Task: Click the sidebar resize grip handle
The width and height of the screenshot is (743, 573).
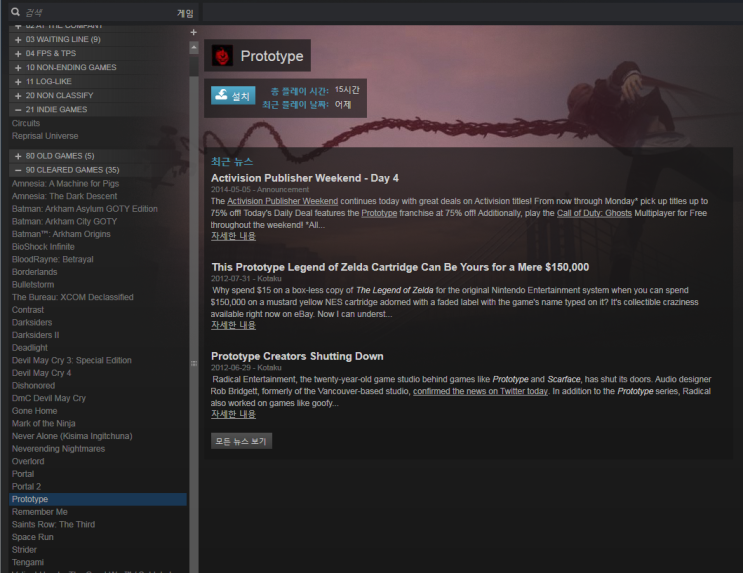Action: 194,364
